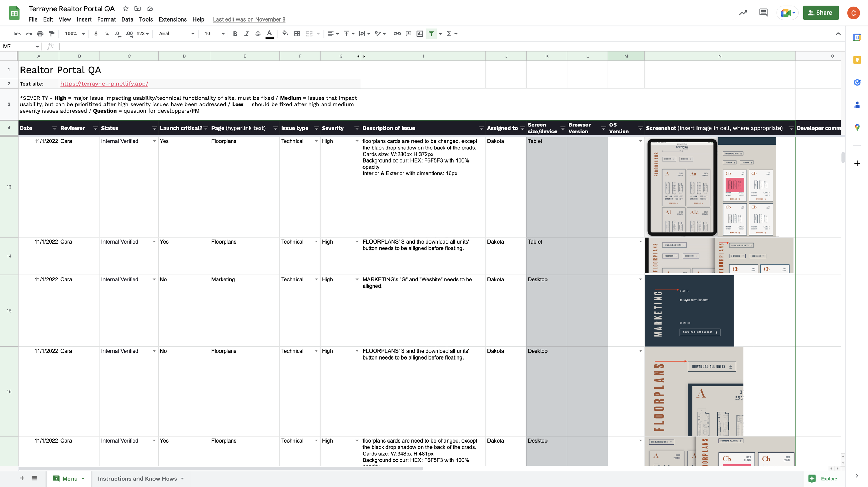This screenshot has width=868, height=487.
Task: Click the Marketing screenshot thumbnail in row 15
Action: (x=689, y=311)
